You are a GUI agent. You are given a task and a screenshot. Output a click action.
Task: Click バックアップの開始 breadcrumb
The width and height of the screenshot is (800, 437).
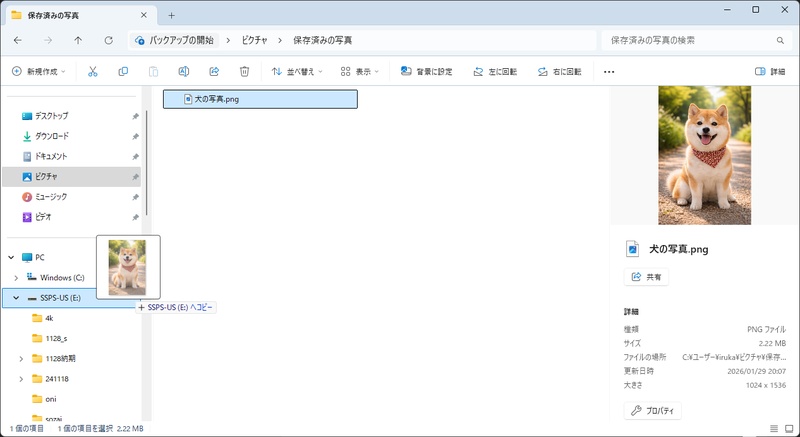coord(174,40)
